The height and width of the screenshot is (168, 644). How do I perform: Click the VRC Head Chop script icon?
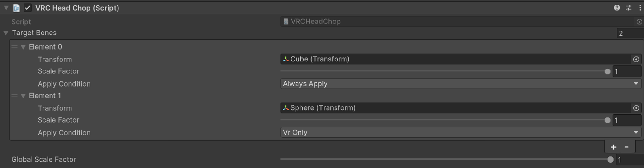(16, 8)
